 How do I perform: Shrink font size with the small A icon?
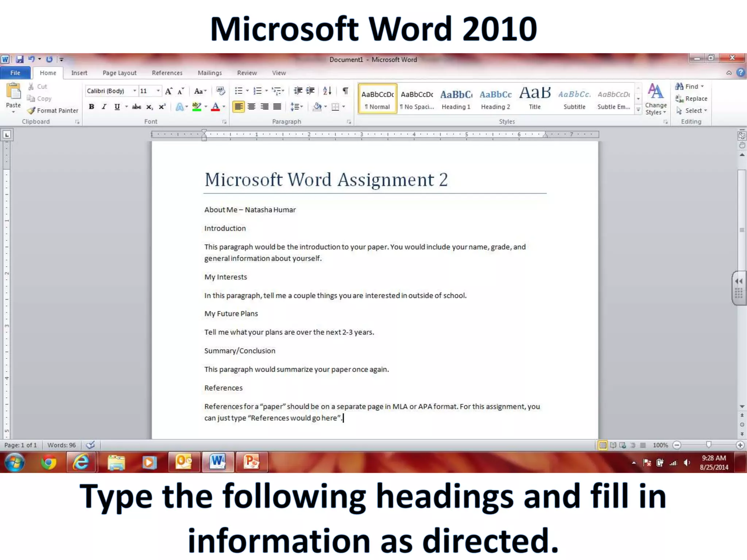coord(181,91)
